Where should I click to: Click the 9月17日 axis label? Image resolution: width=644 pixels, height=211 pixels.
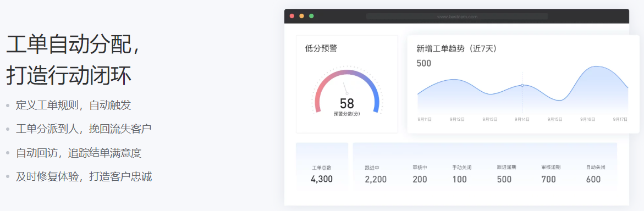pyautogui.click(x=620, y=119)
